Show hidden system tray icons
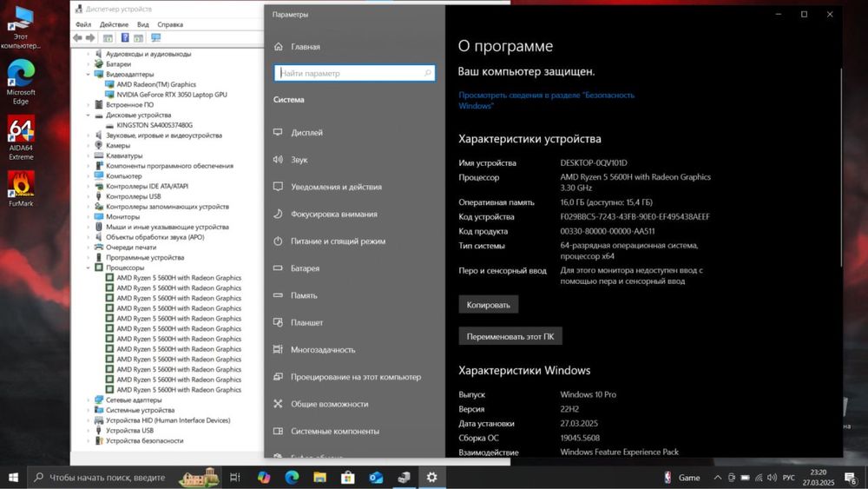 (718, 478)
